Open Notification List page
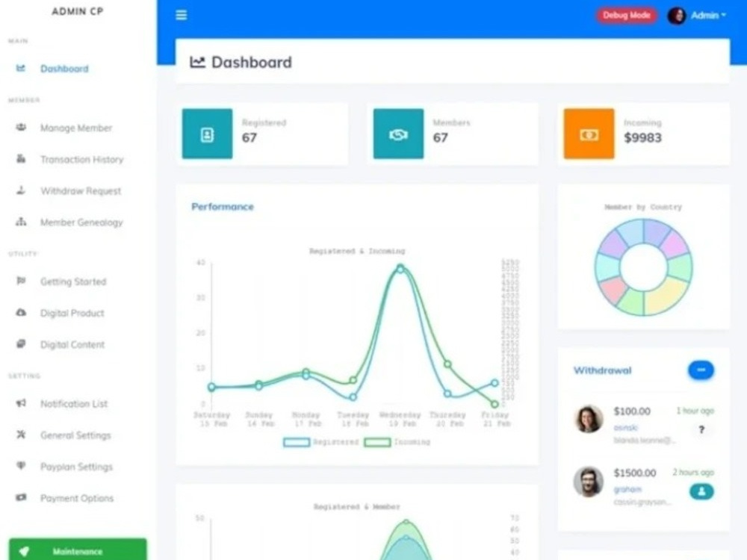The image size is (747, 560). click(74, 404)
